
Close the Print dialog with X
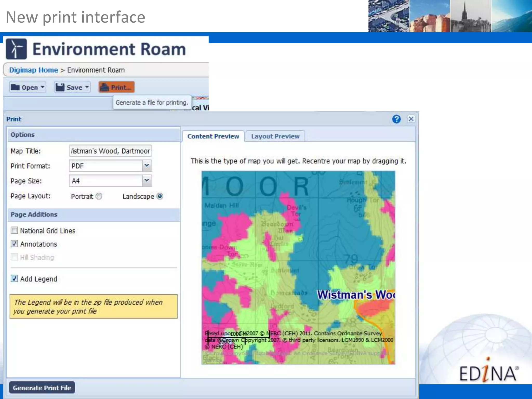tap(411, 119)
